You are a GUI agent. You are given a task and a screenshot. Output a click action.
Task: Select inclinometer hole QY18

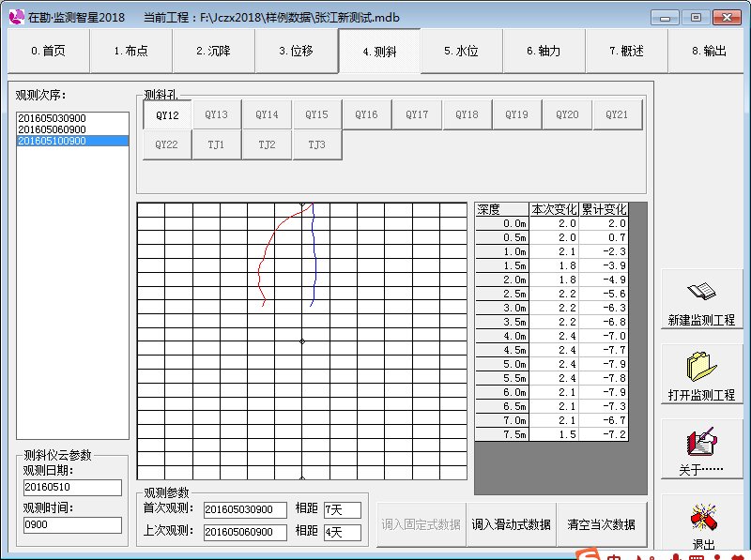[467, 114]
